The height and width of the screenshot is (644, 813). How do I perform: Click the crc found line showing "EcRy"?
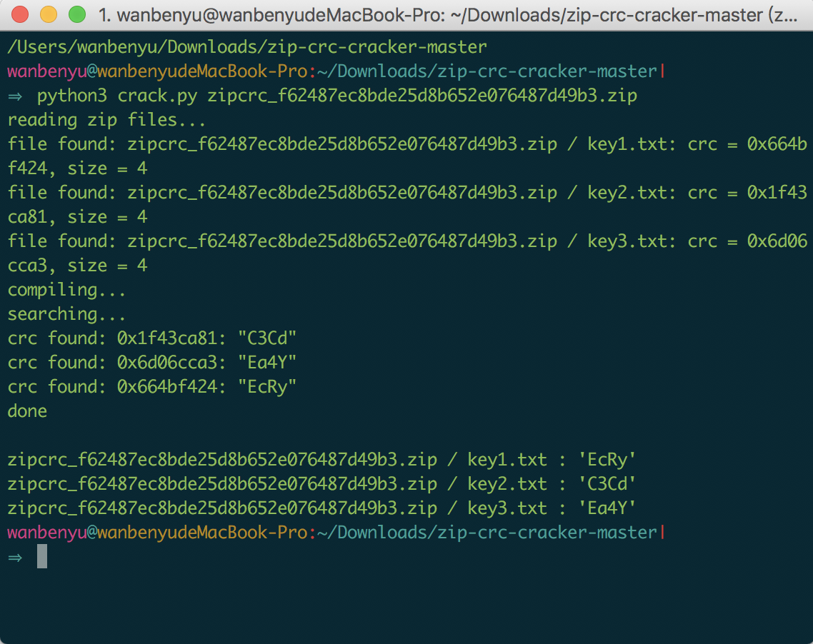point(152,387)
